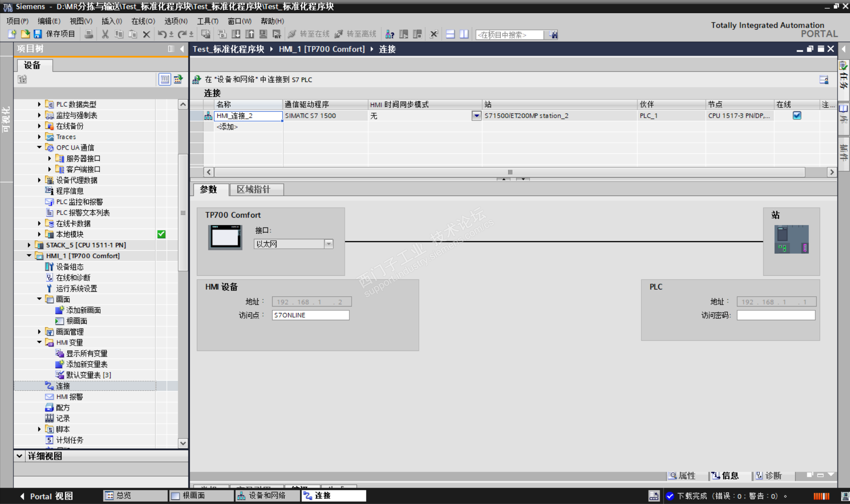This screenshot has height=504, width=850.
Task: Click the Download to device icon
Action: tap(236, 34)
